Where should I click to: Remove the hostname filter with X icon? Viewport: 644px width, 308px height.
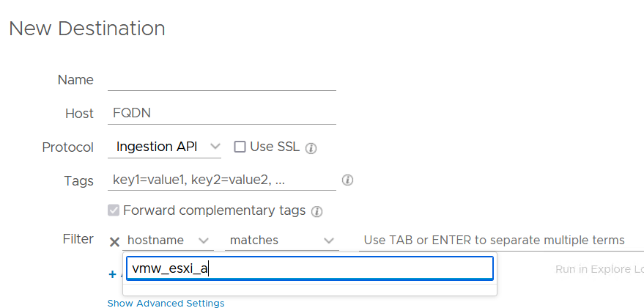pyautogui.click(x=114, y=241)
